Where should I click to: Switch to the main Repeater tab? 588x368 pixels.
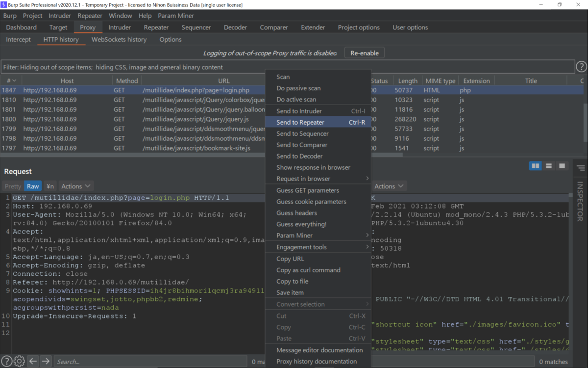[x=156, y=27]
